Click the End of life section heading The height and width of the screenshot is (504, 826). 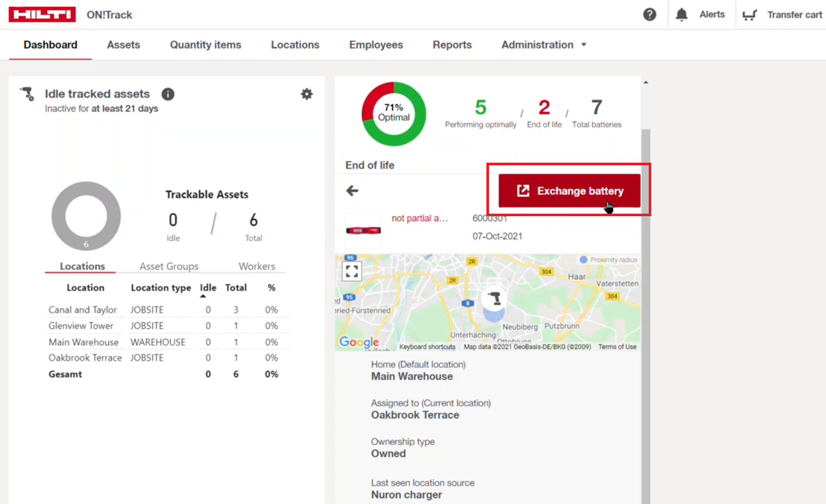tap(370, 165)
